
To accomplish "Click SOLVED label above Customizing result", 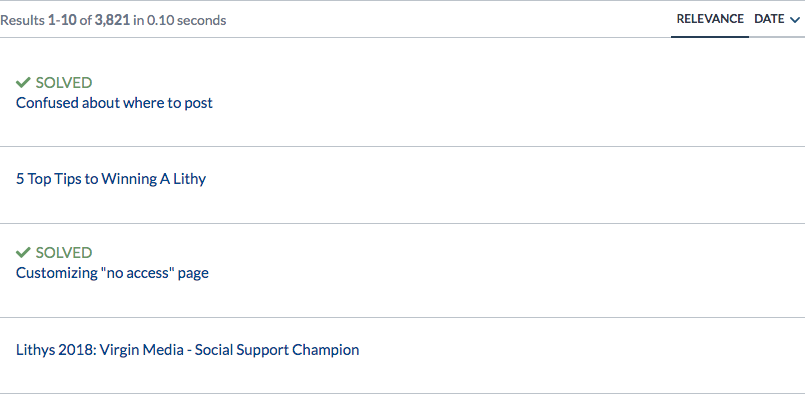I will (x=64, y=253).
